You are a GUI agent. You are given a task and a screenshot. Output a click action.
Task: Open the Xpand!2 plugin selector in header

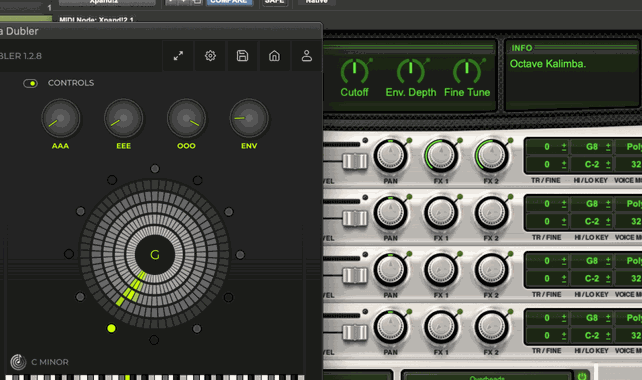107,2
